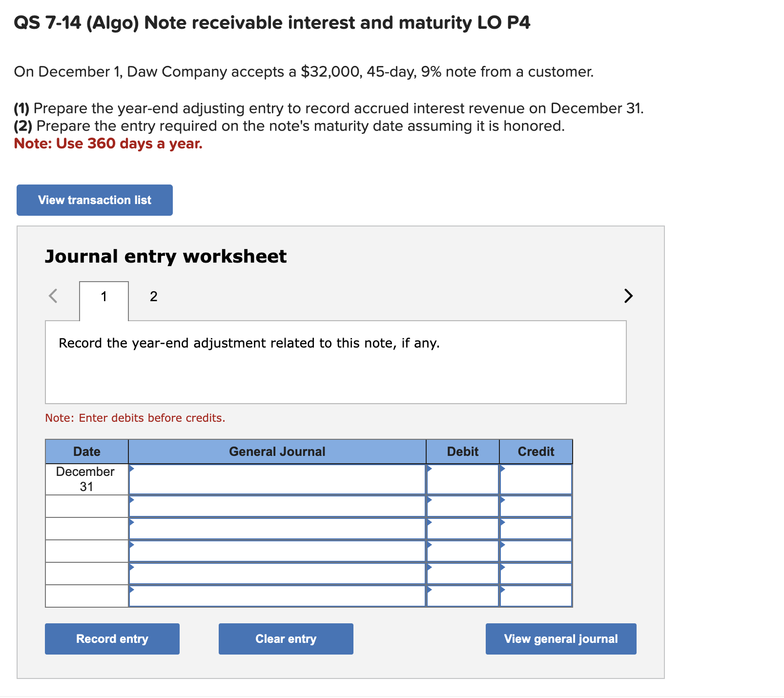Screen dimensions: 784x698
Task: Open the fifth row General Journal selector
Action: click(132, 571)
